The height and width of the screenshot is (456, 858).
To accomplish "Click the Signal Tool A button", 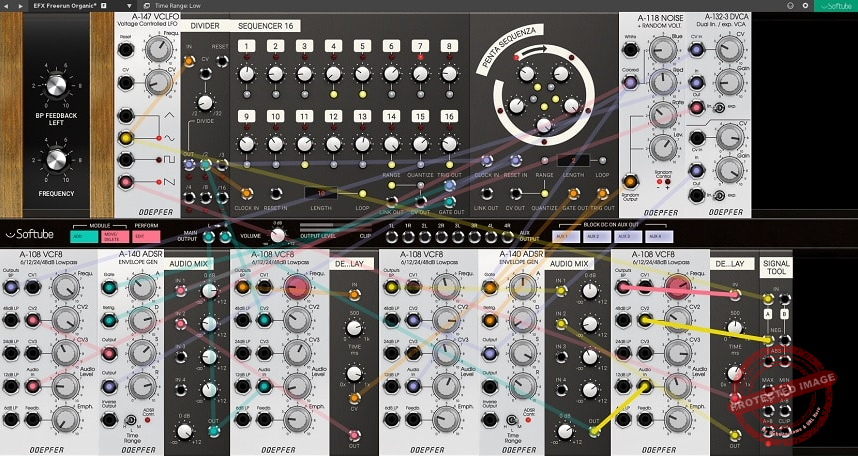I will (x=768, y=314).
